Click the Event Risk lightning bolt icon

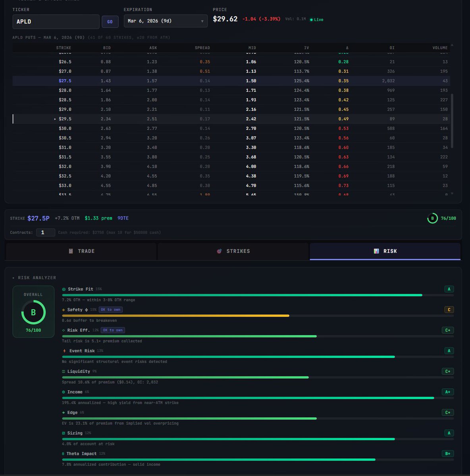point(65,351)
